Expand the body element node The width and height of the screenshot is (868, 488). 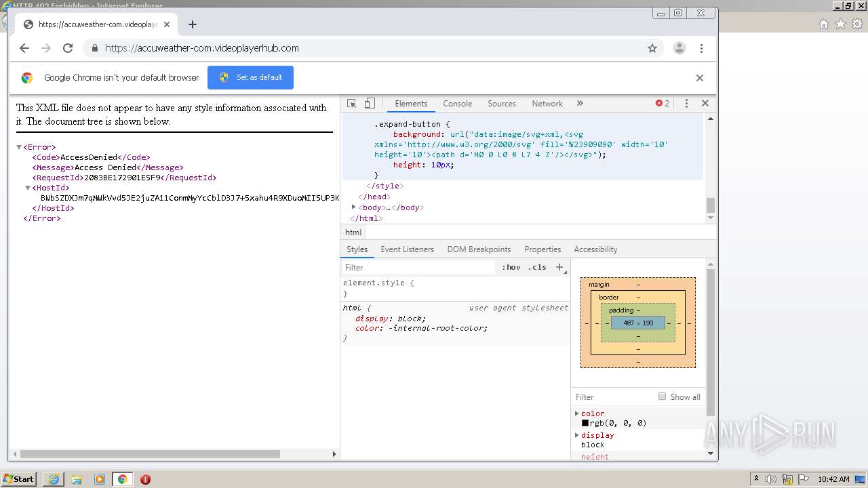(353, 207)
